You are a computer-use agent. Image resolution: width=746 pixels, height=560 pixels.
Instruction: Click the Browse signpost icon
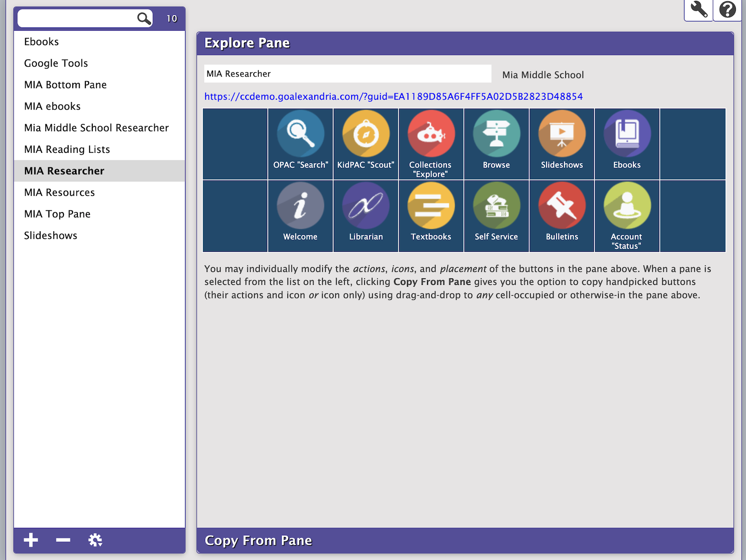pyautogui.click(x=496, y=134)
